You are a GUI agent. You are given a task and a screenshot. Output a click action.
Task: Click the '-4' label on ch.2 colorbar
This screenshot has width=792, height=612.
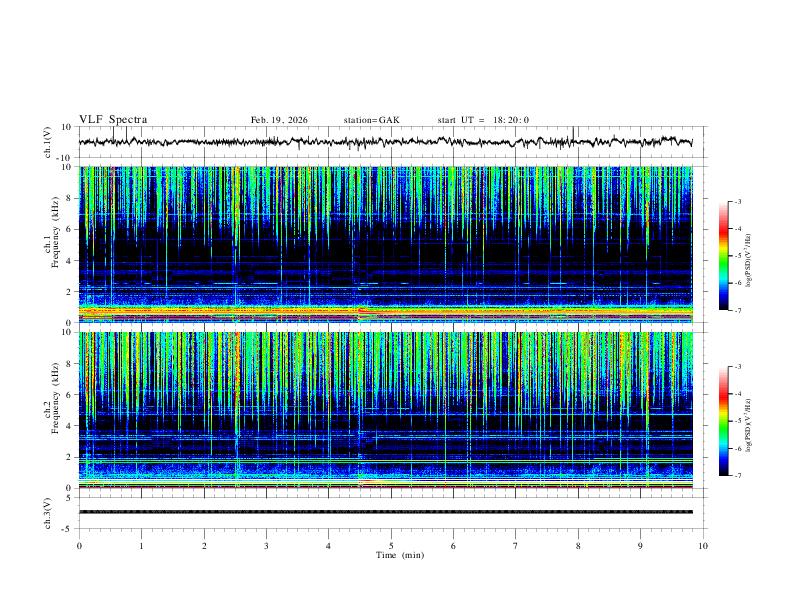pos(738,394)
